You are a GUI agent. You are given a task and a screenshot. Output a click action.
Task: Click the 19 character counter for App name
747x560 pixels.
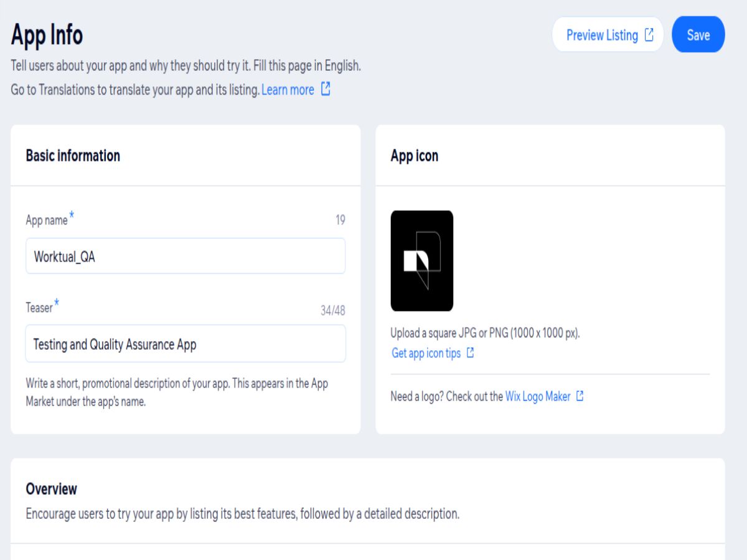coord(340,220)
